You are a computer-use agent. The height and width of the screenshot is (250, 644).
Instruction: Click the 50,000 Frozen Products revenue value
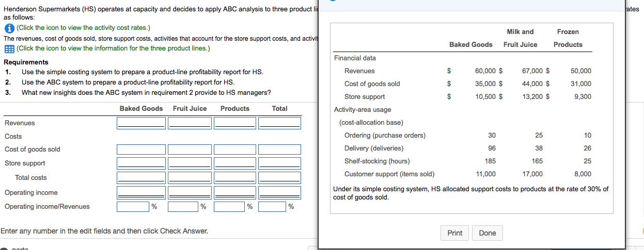click(x=582, y=71)
